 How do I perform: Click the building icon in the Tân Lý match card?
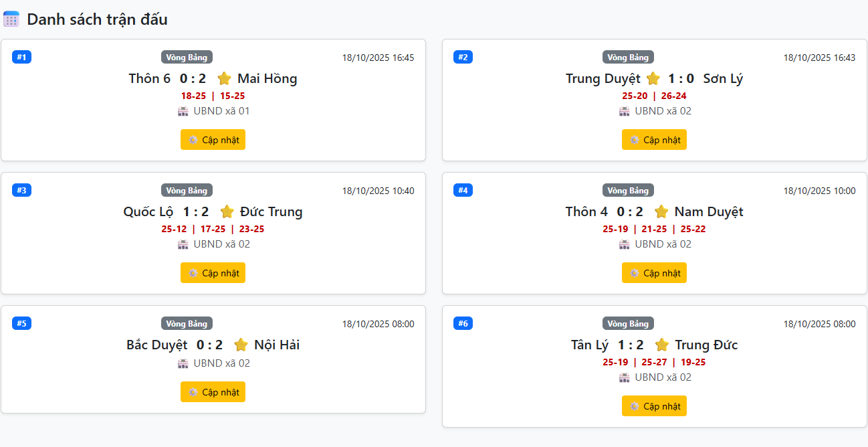click(x=625, y=377)
